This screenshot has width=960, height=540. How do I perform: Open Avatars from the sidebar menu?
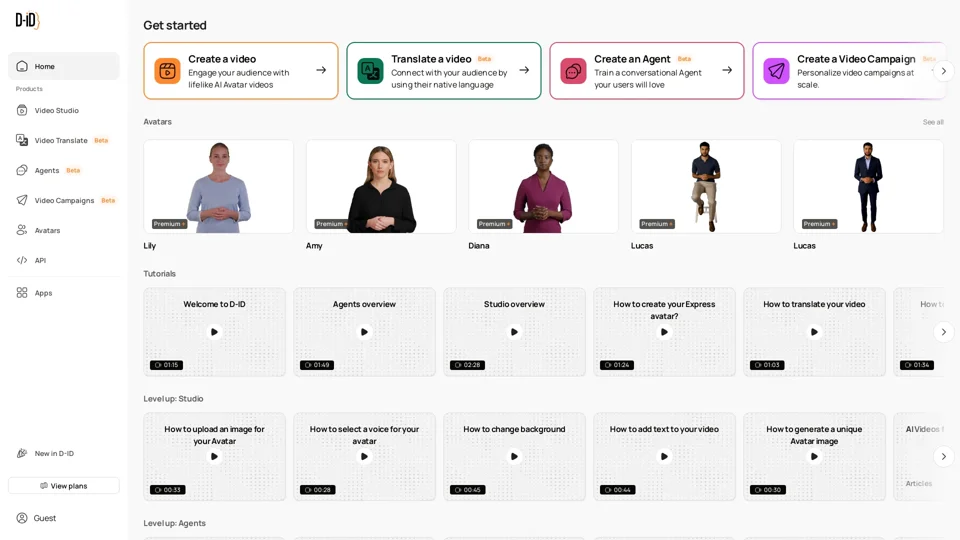click(x=47, y=230)
